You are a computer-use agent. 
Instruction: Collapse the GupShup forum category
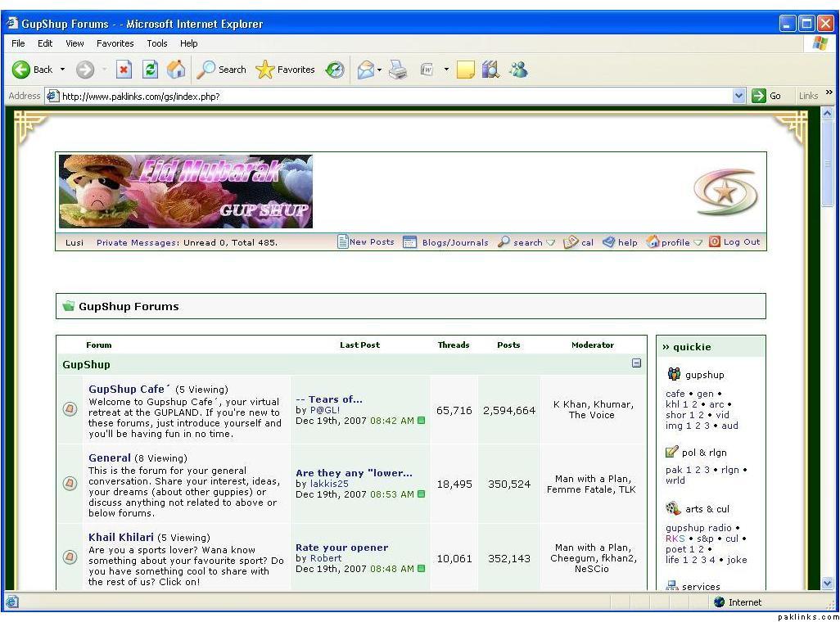click(636, 363)
